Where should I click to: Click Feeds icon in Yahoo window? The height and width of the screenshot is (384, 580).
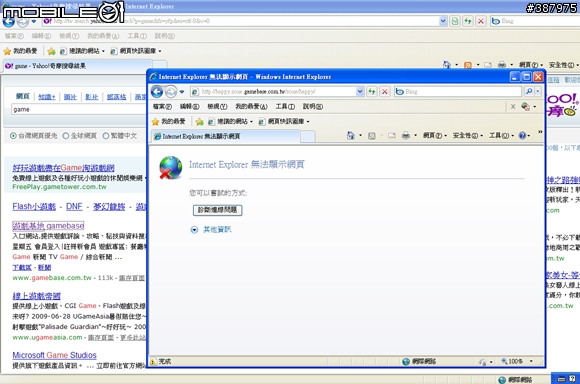[x=468, y=65]
